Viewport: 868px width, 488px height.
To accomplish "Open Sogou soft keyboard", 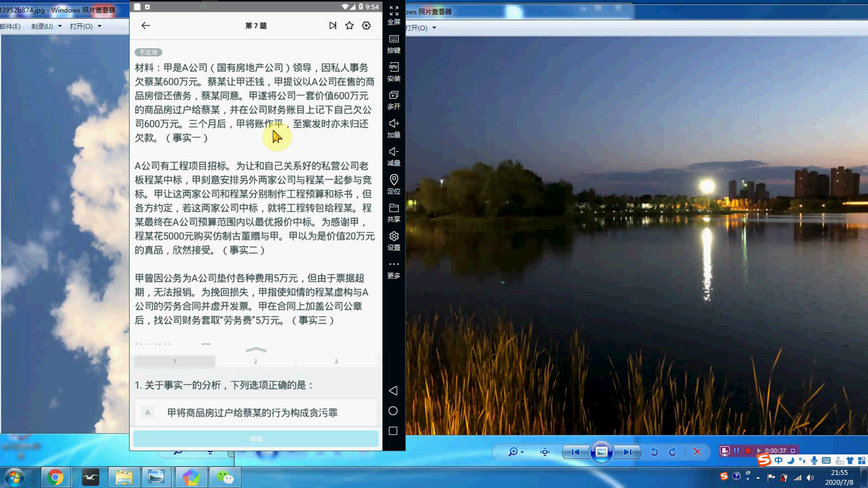I will pyautogui.click(x=826, y=461).
